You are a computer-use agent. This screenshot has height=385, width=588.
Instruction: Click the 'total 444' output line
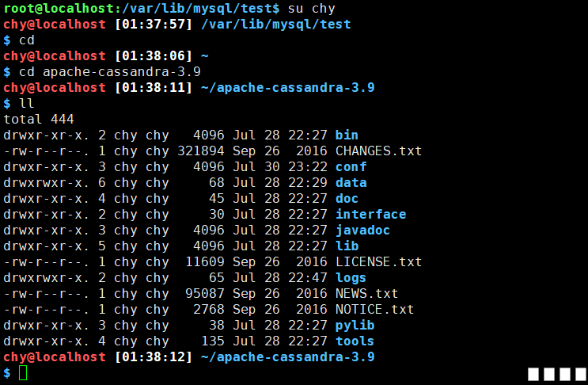click(x=39, y=120)
